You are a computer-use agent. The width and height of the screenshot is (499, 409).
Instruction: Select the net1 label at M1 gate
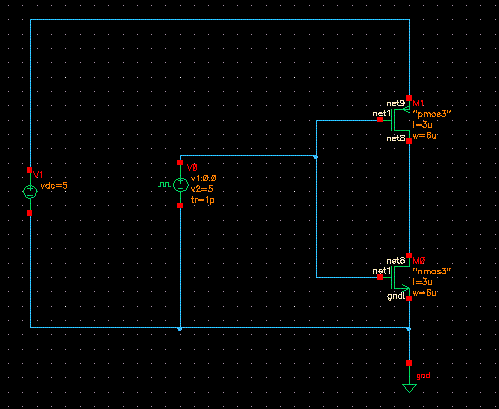tap(381, 114)
